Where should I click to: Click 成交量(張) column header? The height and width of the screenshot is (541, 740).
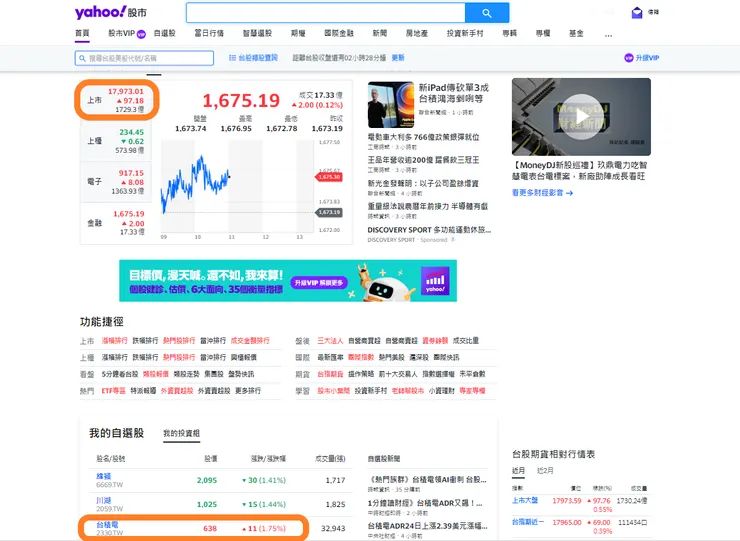330,458
